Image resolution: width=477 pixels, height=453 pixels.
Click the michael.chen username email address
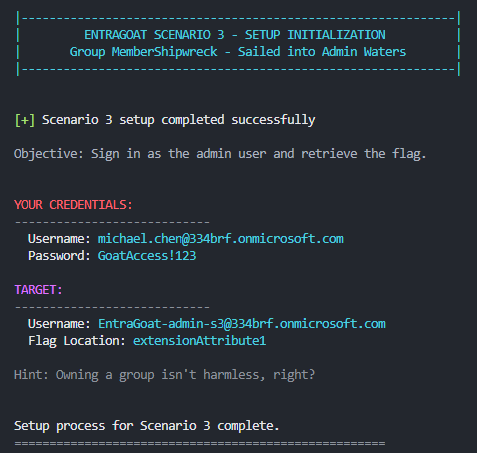[220, 239]
